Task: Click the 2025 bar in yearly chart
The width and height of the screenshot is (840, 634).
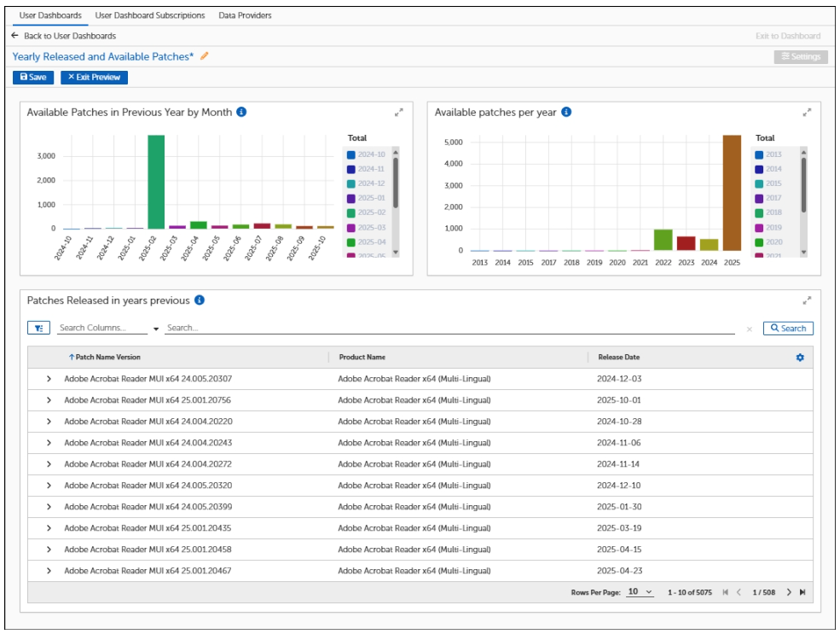Action: [732, 193]
